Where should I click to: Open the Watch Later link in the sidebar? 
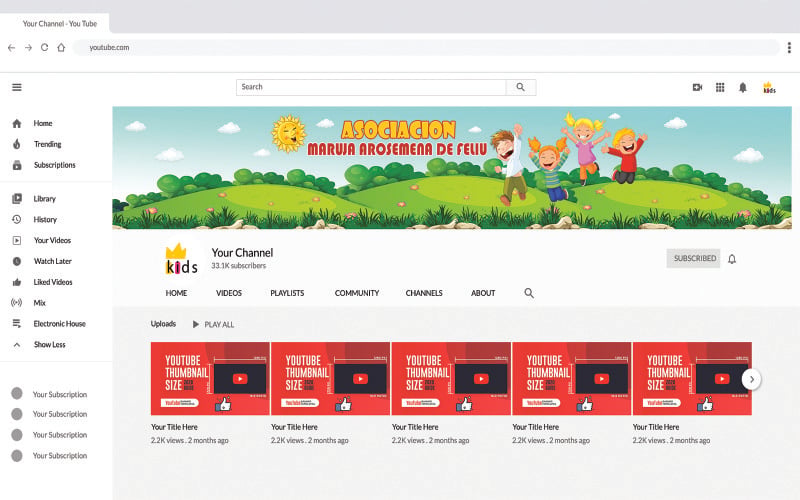coord(53,261)
